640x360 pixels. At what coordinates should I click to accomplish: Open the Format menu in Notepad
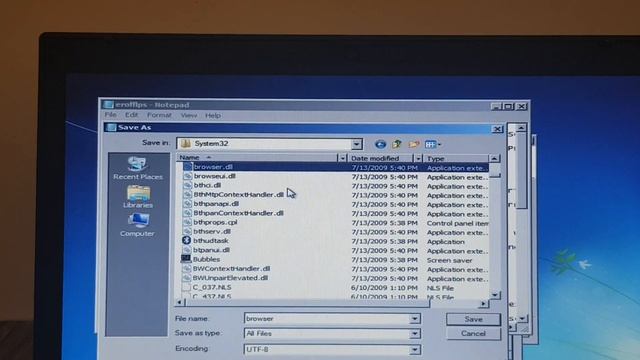click(159, 115)
